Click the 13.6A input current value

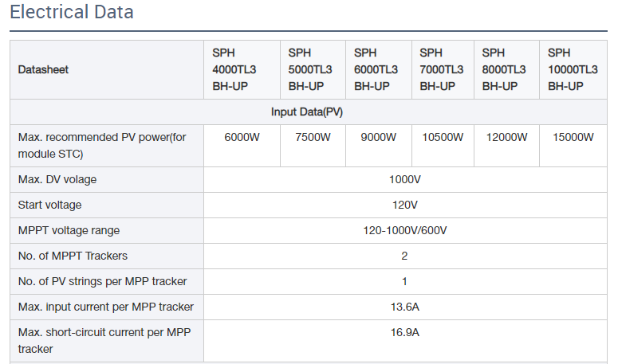pos(405,307)
